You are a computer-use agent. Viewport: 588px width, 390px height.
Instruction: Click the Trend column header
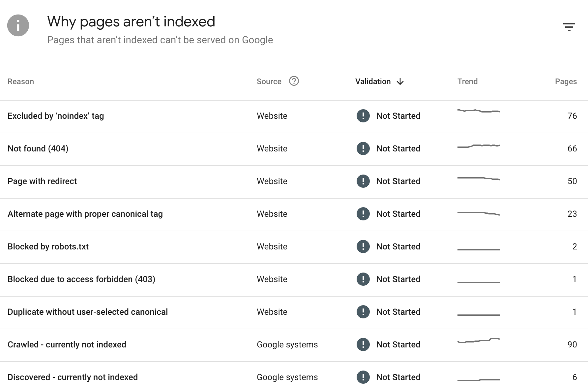[x=467, y=81]
